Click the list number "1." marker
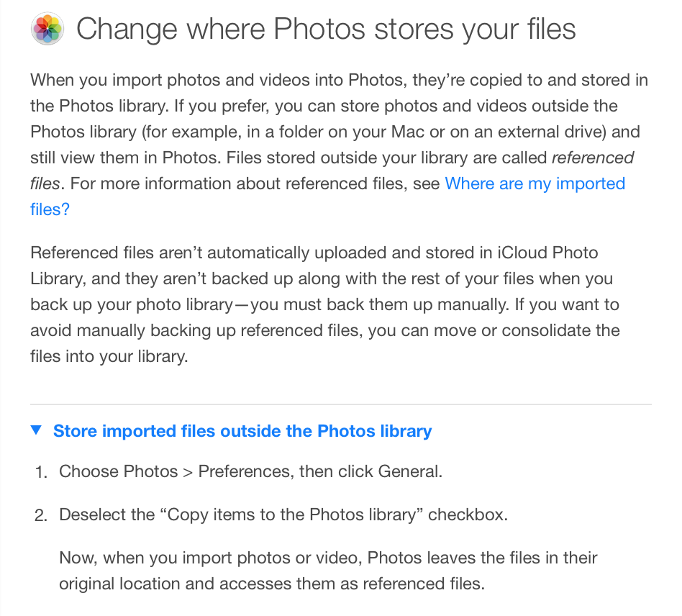 click(x=41, y=472)
